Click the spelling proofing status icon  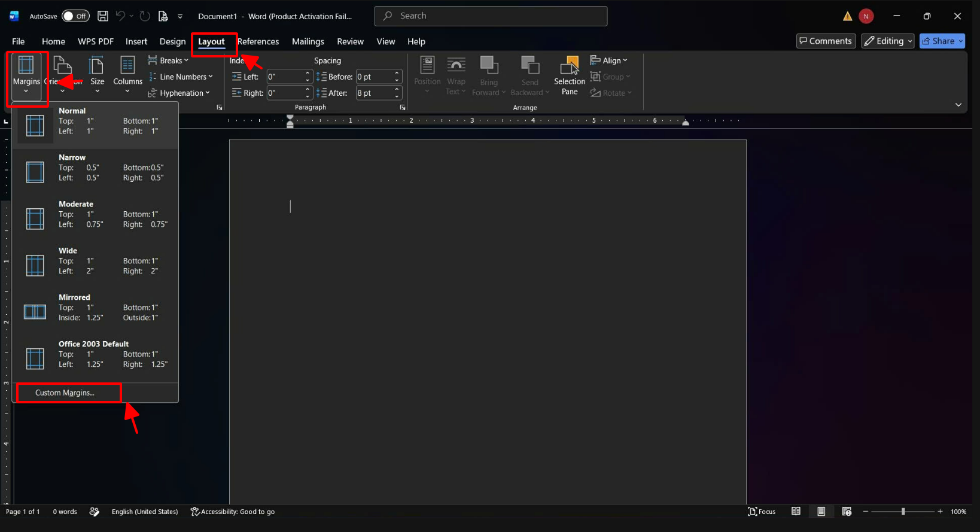tap(95, 512)
